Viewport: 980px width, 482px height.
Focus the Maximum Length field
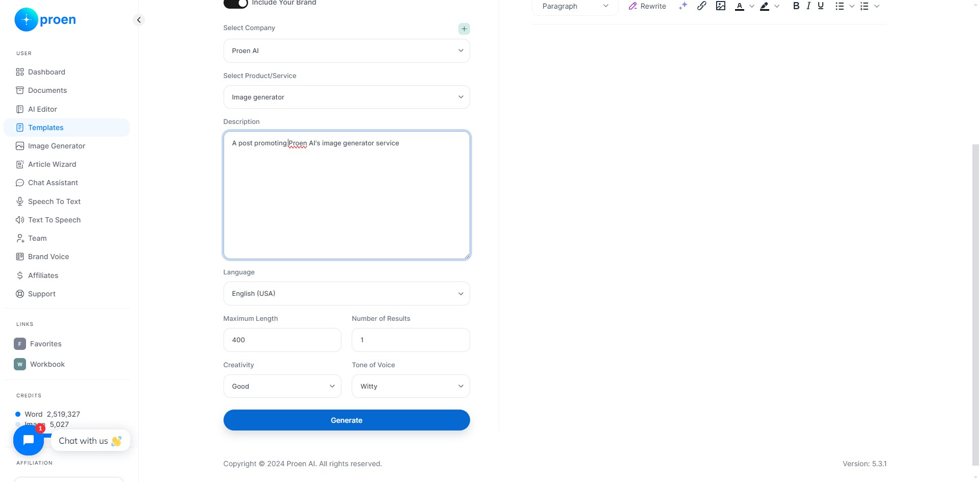282,340
